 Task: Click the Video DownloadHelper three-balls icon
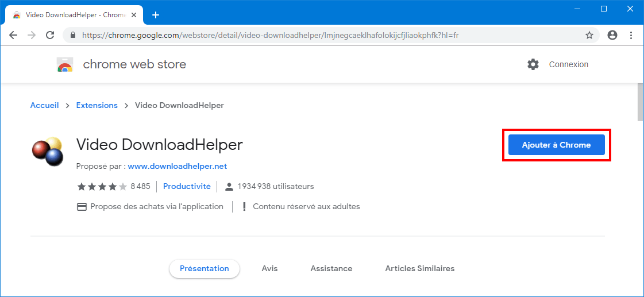pos(48,152)
